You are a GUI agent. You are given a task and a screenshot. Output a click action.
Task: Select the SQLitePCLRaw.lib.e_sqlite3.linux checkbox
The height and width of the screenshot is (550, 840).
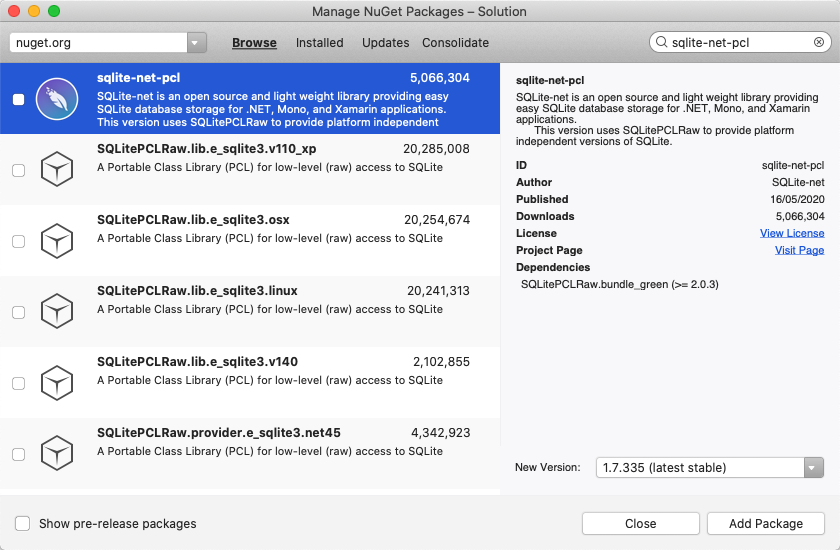pyautogui.click(x=19, y=312)
